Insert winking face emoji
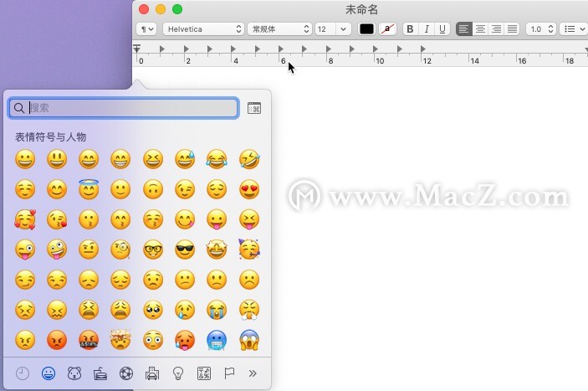The image size is (588, 391). point(185,189)
